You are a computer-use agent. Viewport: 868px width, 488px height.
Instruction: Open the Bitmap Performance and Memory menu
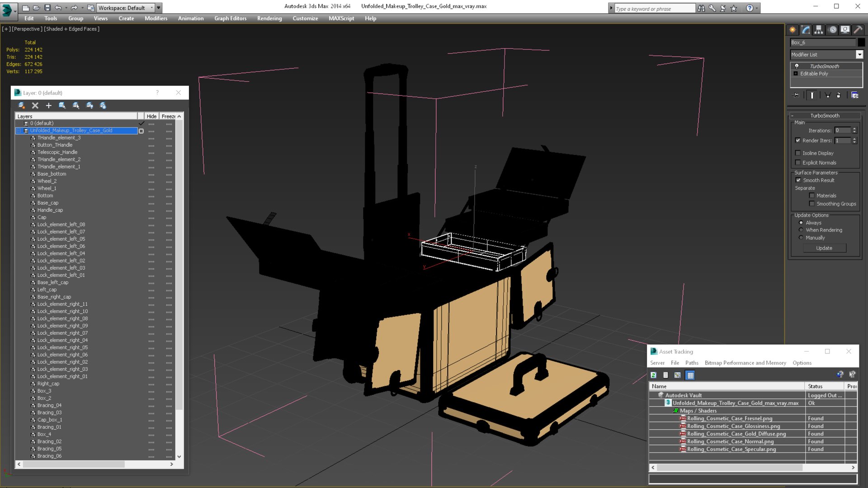[745, 363]
